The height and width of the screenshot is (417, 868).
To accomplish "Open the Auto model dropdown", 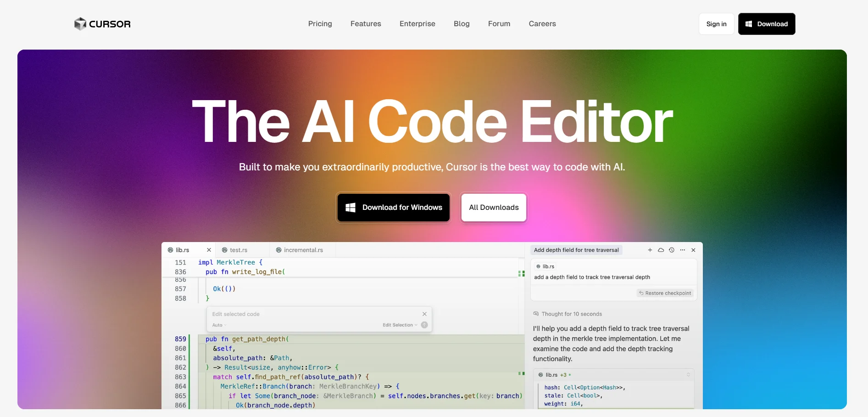I will (x=219, y=325).
